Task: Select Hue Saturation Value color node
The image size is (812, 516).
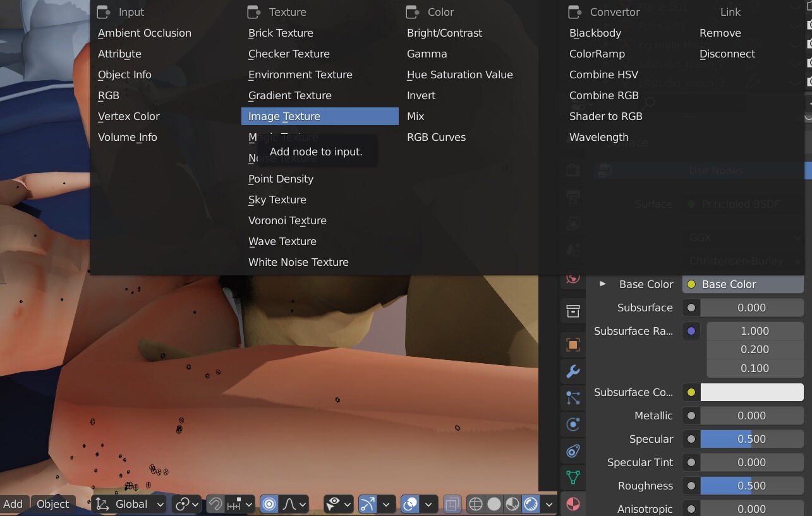Action: (460, 75)
